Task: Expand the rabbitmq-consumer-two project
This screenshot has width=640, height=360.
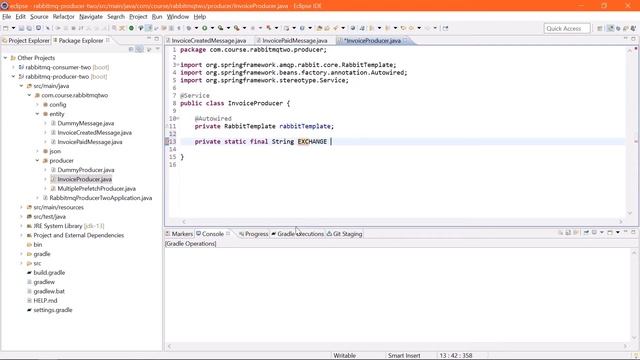Action: tap(13, 67)
